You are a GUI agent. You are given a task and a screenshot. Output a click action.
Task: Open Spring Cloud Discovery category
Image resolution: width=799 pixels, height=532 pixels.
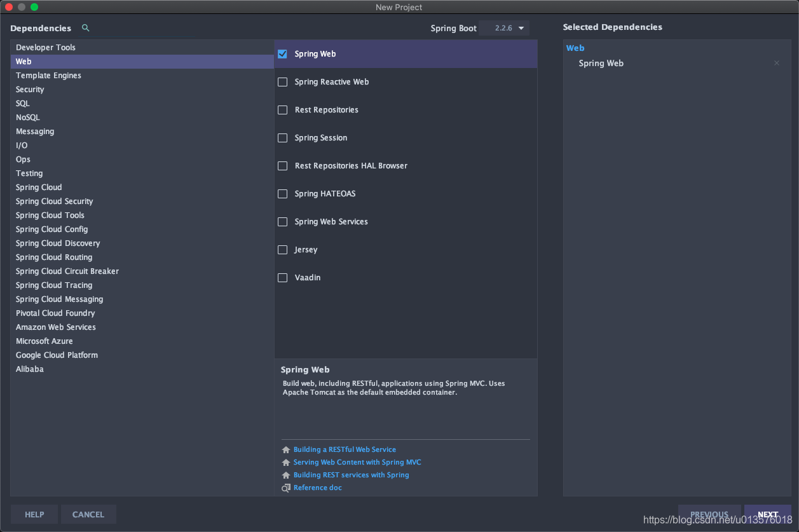(142, 243)
